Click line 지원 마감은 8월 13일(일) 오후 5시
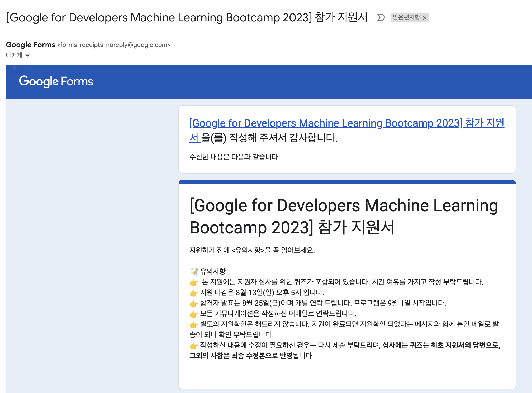The width and height of the screenshot is (532, 393). (262, 293)
